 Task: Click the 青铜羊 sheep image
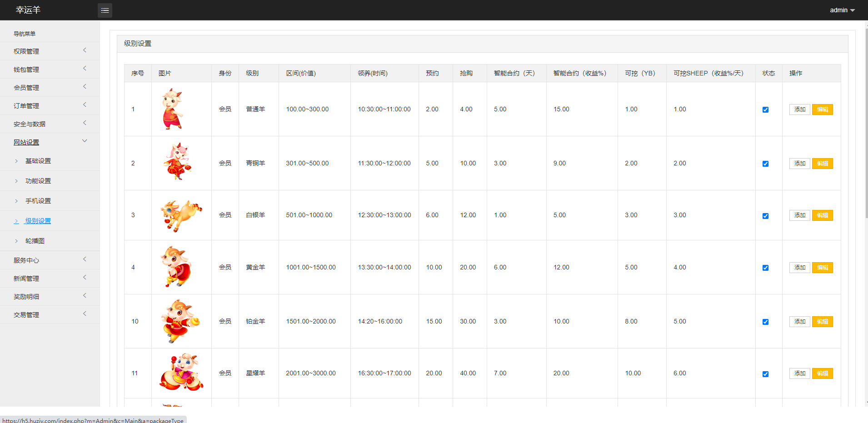click(x=178, y=162)
